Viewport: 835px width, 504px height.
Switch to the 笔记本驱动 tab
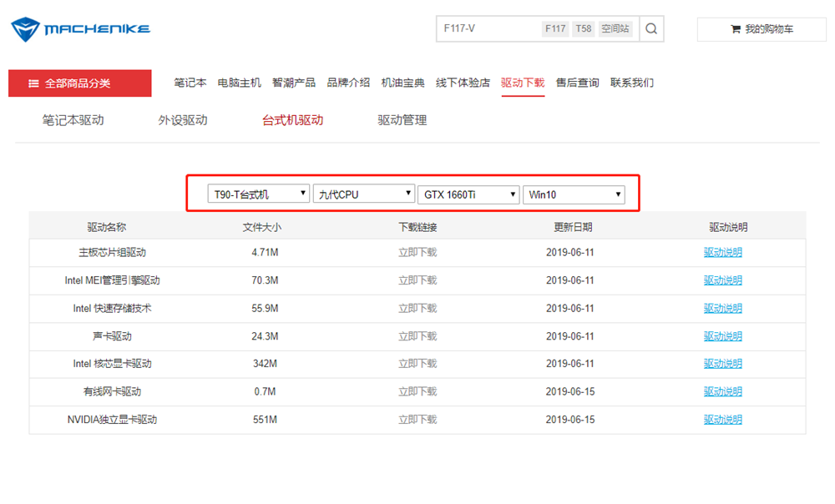pyautogui.click(x=73, y=120)
